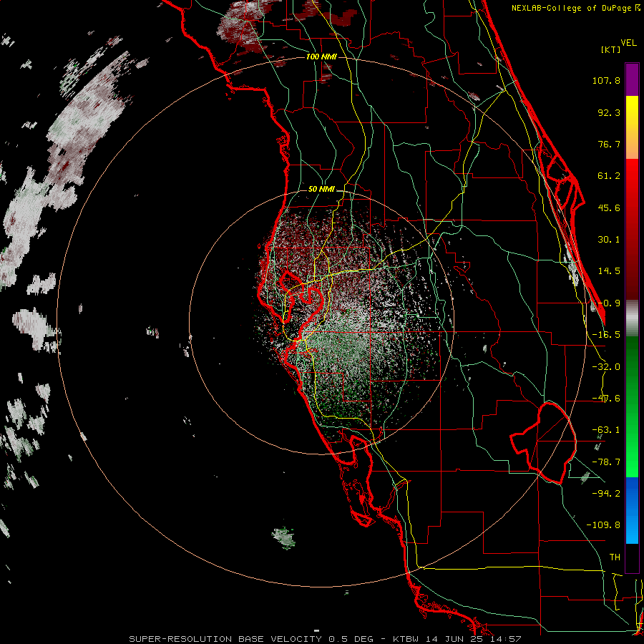The height and width of the screenshot is (644, 644).
Task: Select the 92.3 velocity scale value
Action: [609, 112]
